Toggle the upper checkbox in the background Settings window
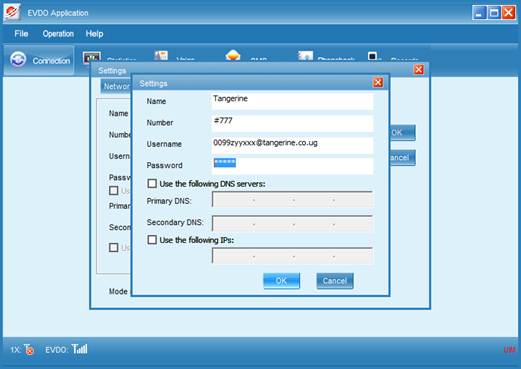The height and width of the screenshot is (369, 521). point(114,190)
